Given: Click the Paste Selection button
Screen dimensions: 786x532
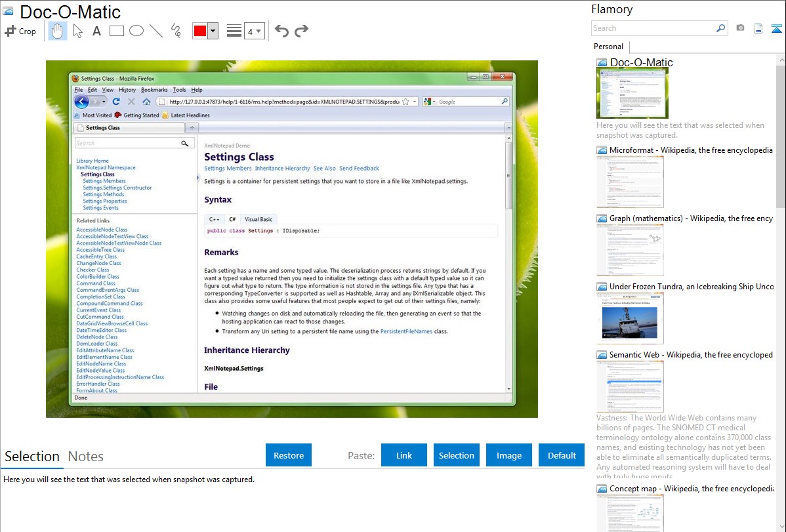Looking at the screenshot, I should click(x=457, y=455).
